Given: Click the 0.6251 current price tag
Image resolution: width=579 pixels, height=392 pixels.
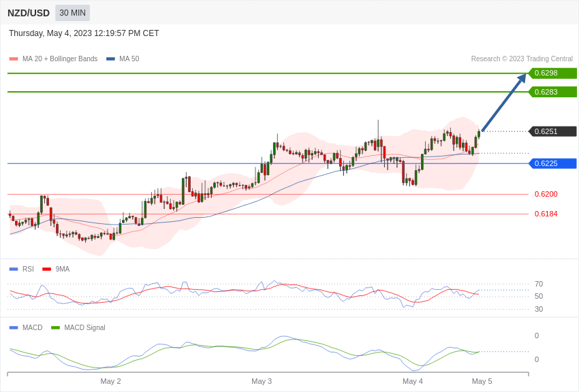Looking at the screenshot, I should pos(553,131).
